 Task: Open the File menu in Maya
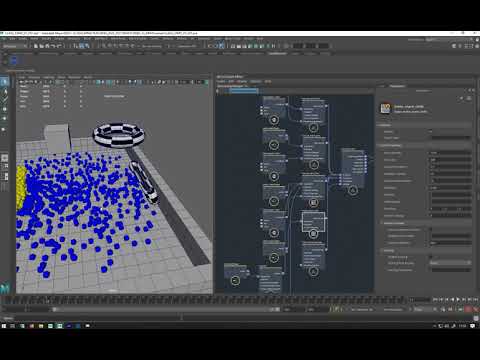tap(4, 39)
